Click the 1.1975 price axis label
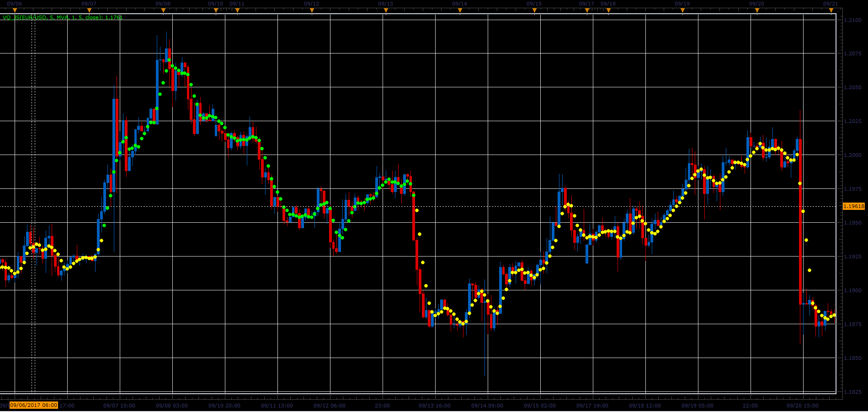The width and height of the screenshot is (868, 412). coord(853,189)
